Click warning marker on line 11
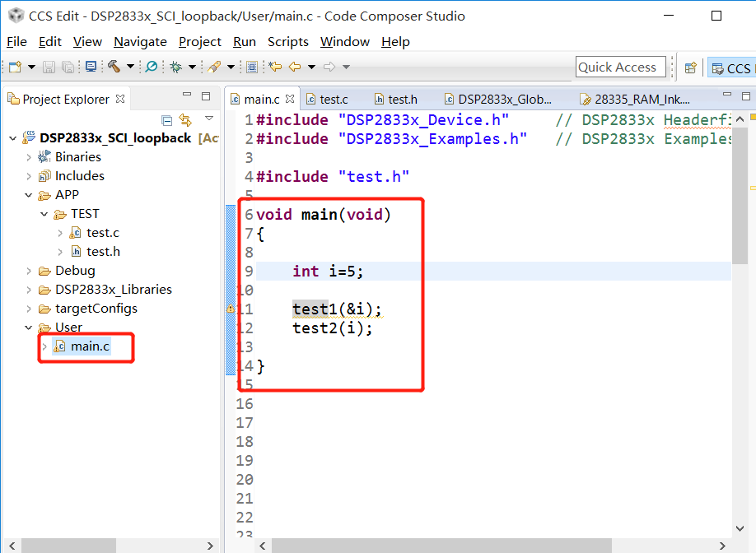Viewport: 756px width, 553px height. tap(231, 309)
